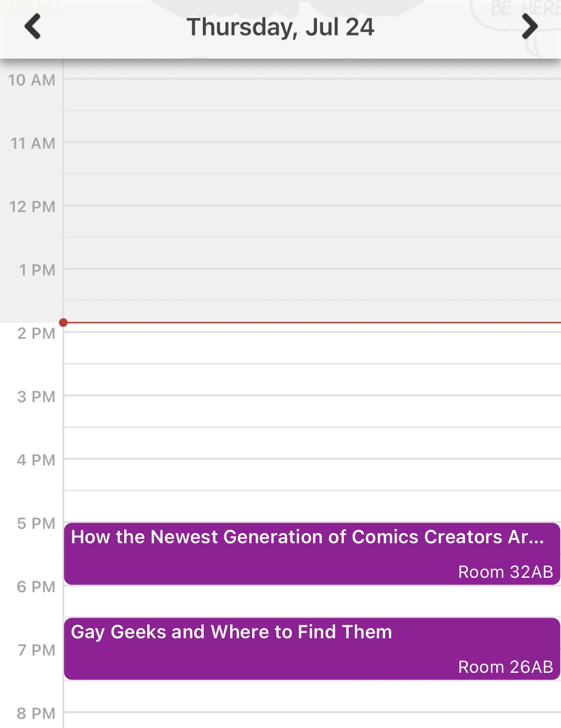Click the red current-time marker dot
This screenshot has height=728, width=561.
tap(63, 322)
